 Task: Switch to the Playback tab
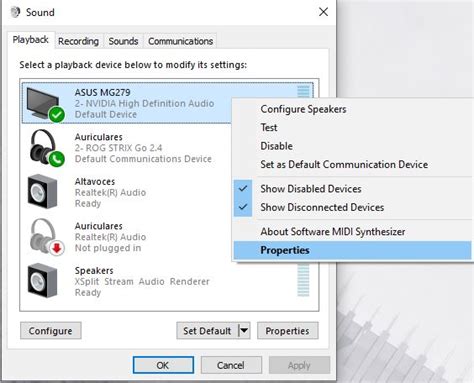(x=30, y=40)
